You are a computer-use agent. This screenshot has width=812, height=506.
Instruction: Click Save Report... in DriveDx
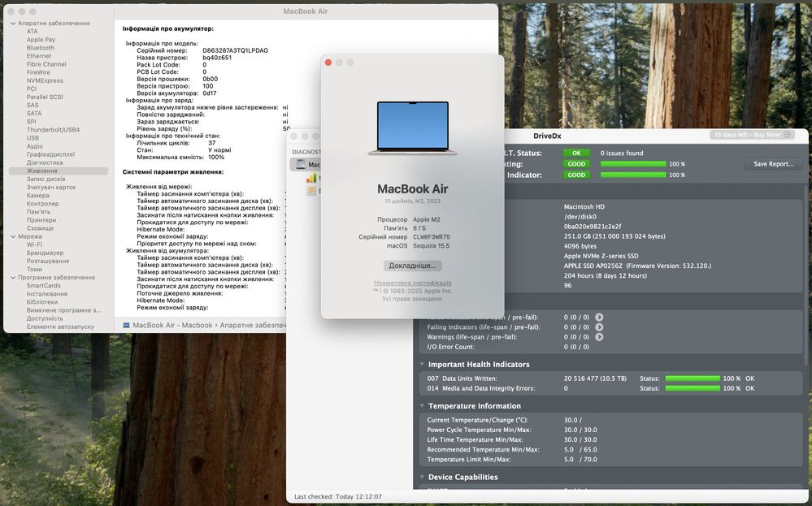click(773, 164)
